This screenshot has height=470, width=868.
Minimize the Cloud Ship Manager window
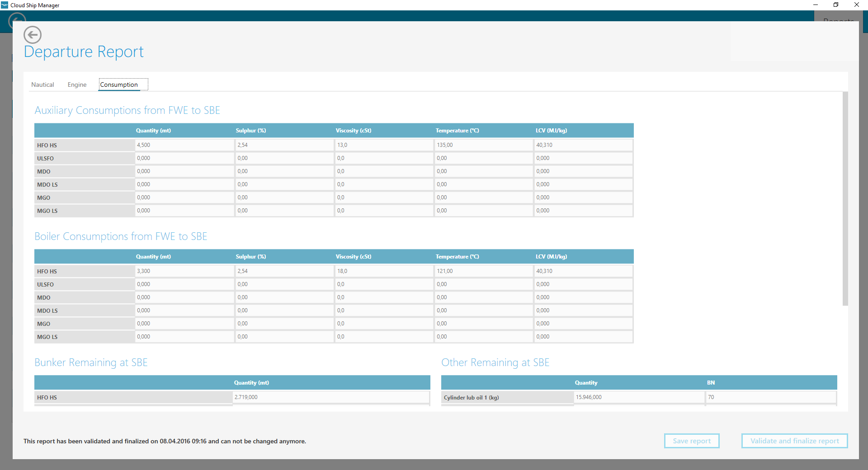(815, 5)
